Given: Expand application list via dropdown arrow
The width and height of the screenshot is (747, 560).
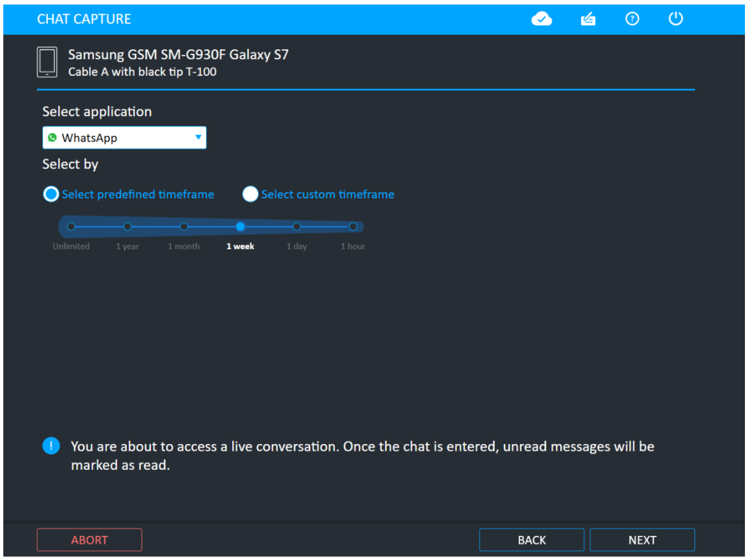Looking at the screenshot, I should 198,137.
